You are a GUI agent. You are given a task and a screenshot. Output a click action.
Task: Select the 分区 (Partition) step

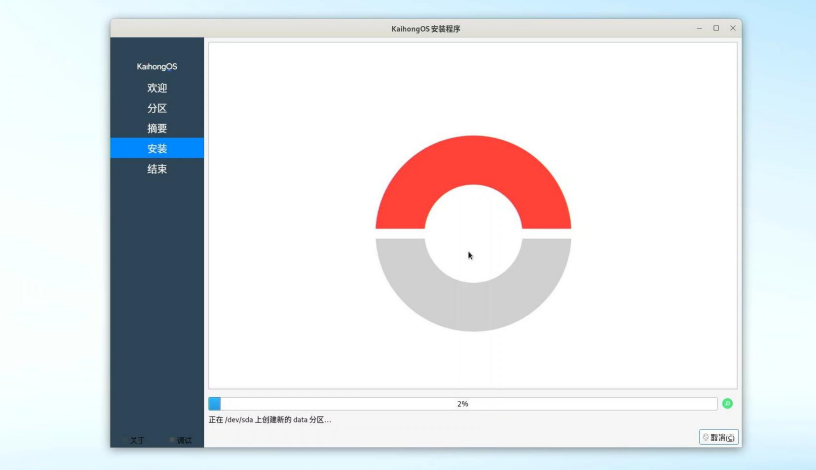(157, 108)
